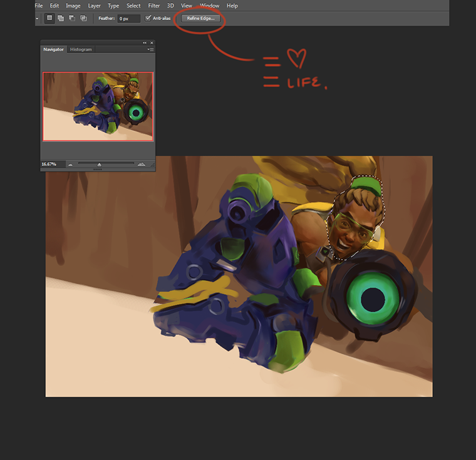
Task: Click the Refine Edge button
Action: coord(200,18)
